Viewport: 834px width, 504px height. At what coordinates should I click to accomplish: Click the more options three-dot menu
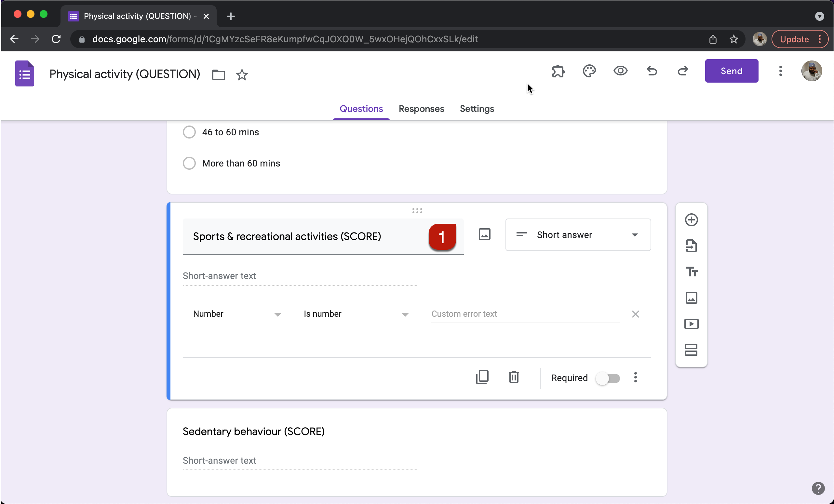point(636,378)
